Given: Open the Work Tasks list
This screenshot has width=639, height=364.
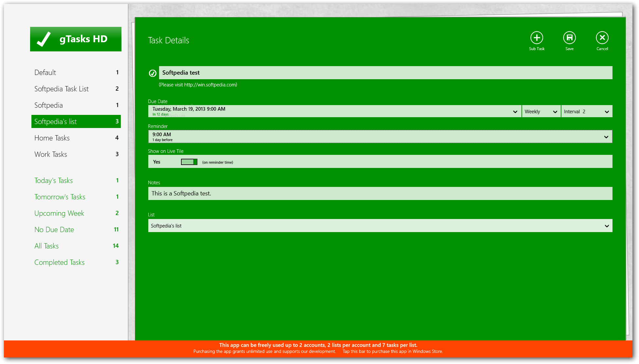Looking at the screenshot, I should pos(76,154).
